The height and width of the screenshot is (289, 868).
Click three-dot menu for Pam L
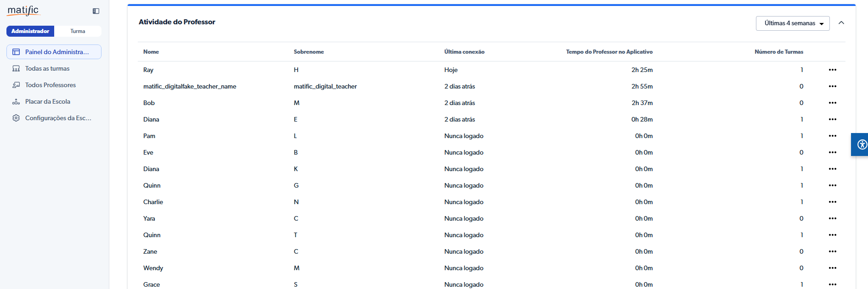(x=832, y=136)
